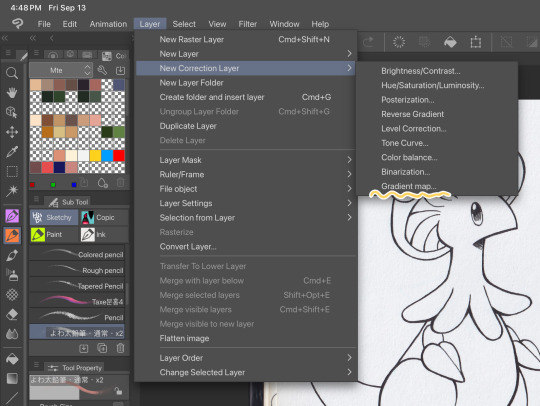Toggle the Tool Property lock icon

point(118,391)
